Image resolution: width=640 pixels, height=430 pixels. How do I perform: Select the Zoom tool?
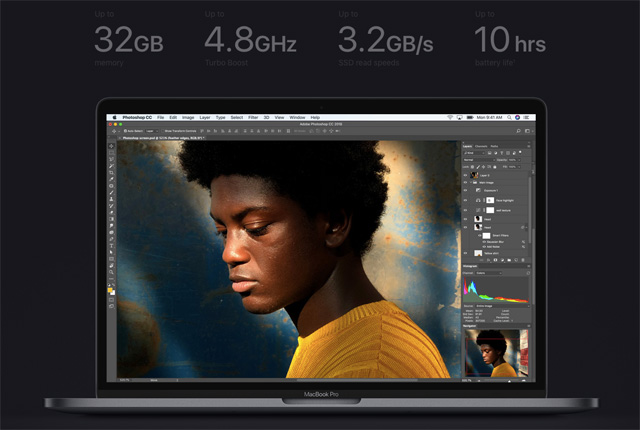pyautogui.click(x=111, y=273)
